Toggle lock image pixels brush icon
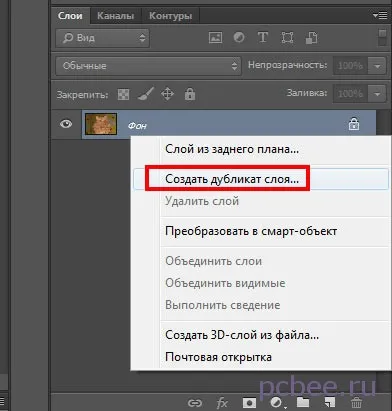392x411 pixels. click(145, 94)
